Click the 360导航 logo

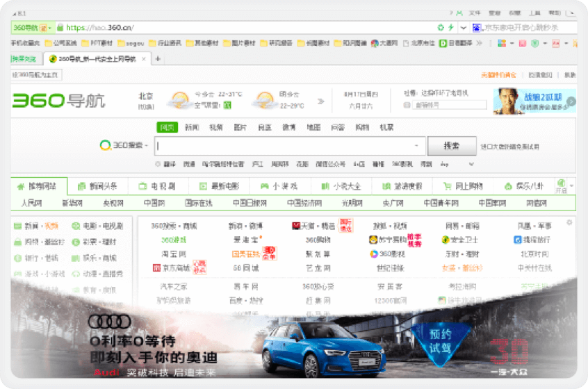[x=58, y=101]
